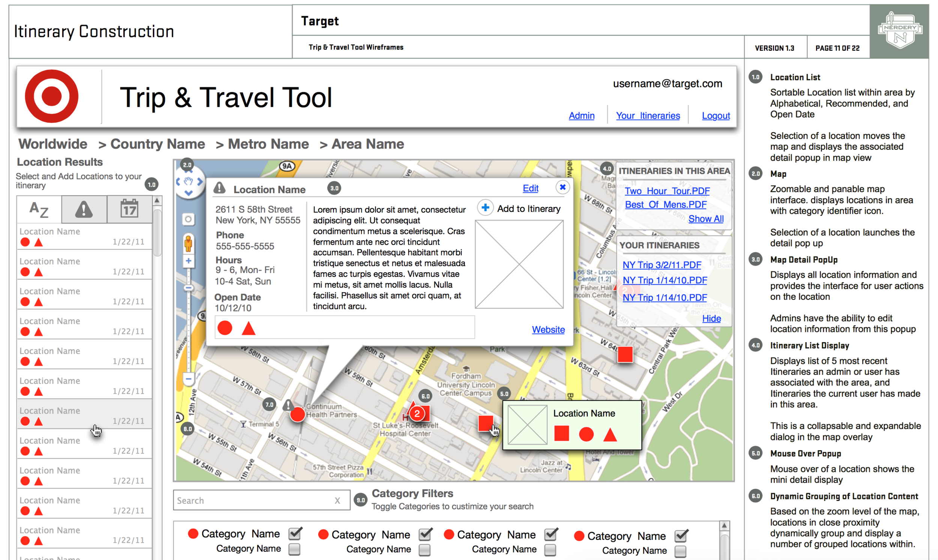Open Your Itineraries page

[648, 116]
